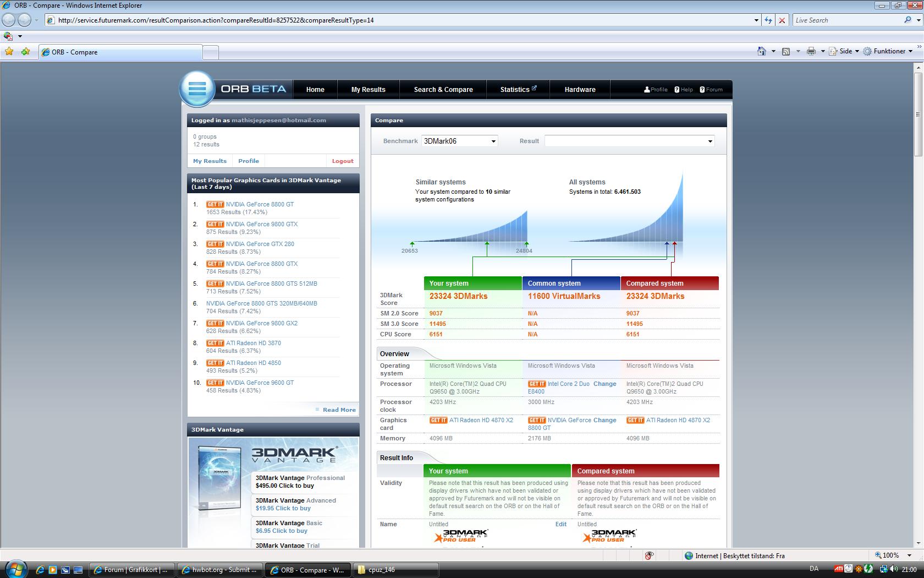Refresh the page using the refresh icon
Viewport: 924px width, 578px height.
[768, 20]
